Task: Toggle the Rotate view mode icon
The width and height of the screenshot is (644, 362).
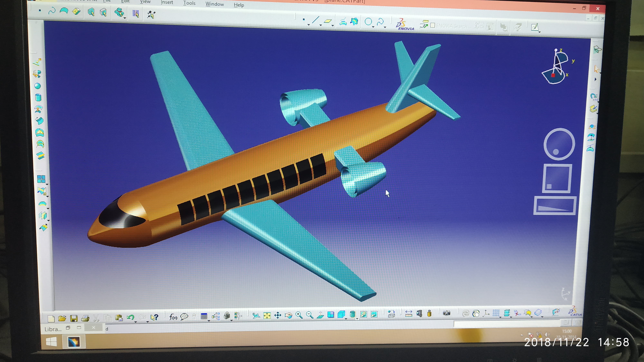Action: click(289, 316)
